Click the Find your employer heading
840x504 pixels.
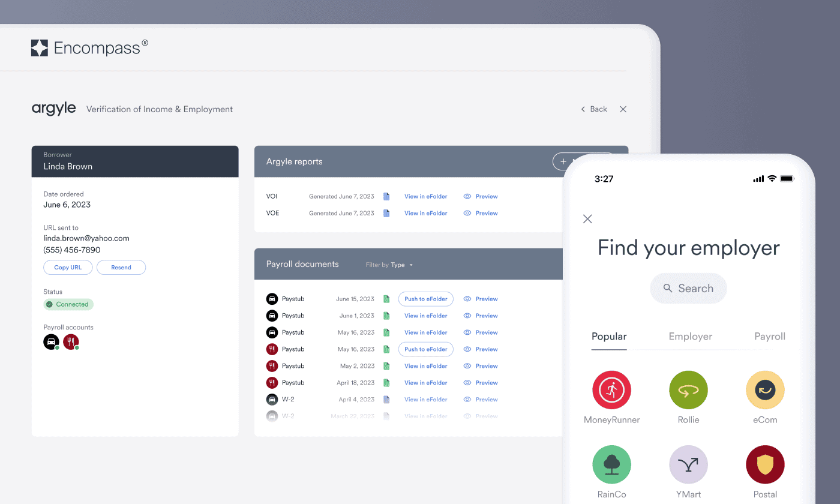[688, 248]
